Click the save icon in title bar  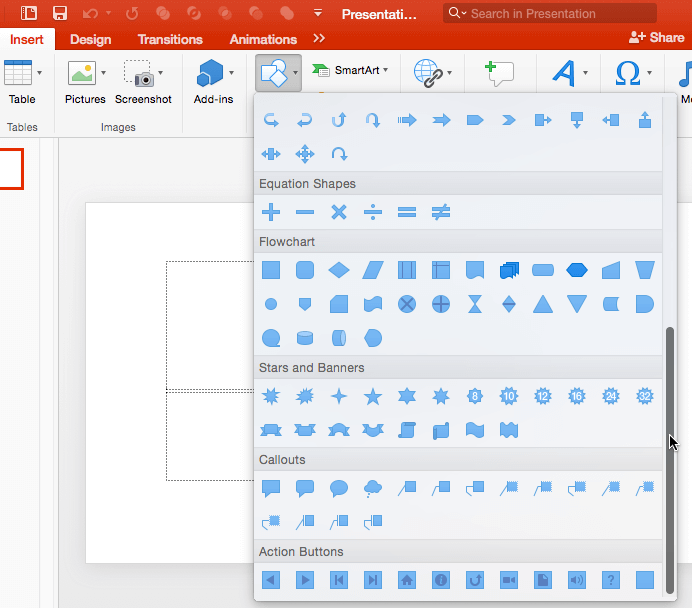60,14
